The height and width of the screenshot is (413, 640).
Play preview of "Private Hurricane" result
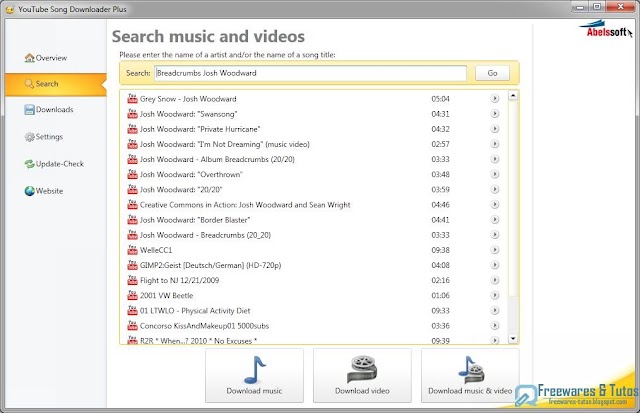pyautogui.click(x=495, y=129)
